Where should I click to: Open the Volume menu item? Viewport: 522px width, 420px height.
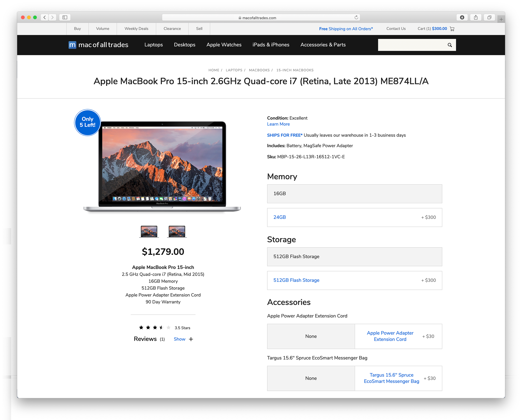coord(103,29)
